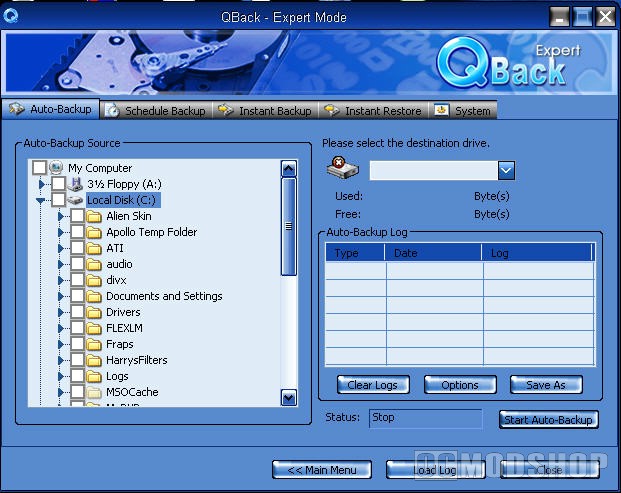Click the My Computer icon in tree
The image size is (621, 493).
pos(56,168)
